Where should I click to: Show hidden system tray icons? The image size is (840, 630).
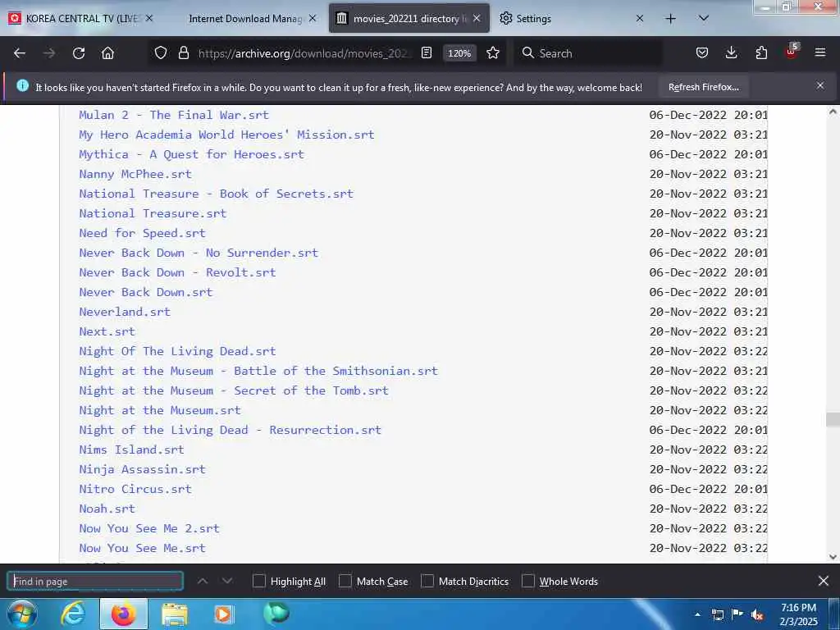pyautogui.click(x=697, y=614)
